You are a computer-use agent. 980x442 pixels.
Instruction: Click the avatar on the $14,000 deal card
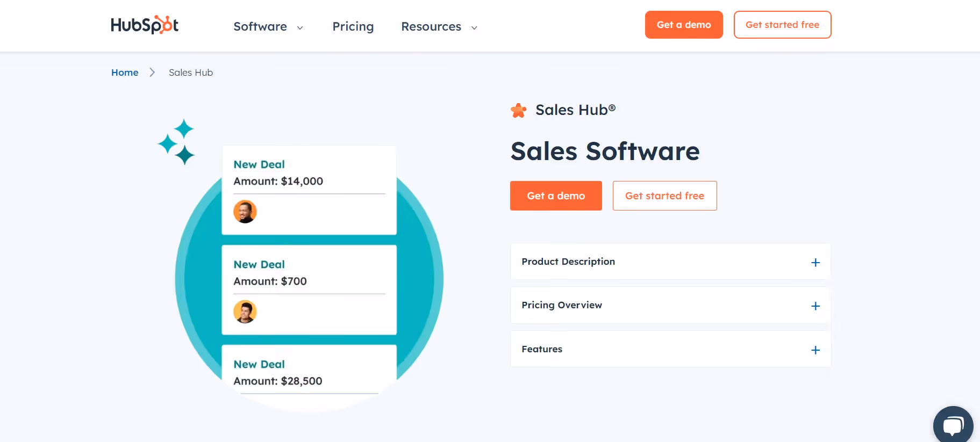point(245,212)
